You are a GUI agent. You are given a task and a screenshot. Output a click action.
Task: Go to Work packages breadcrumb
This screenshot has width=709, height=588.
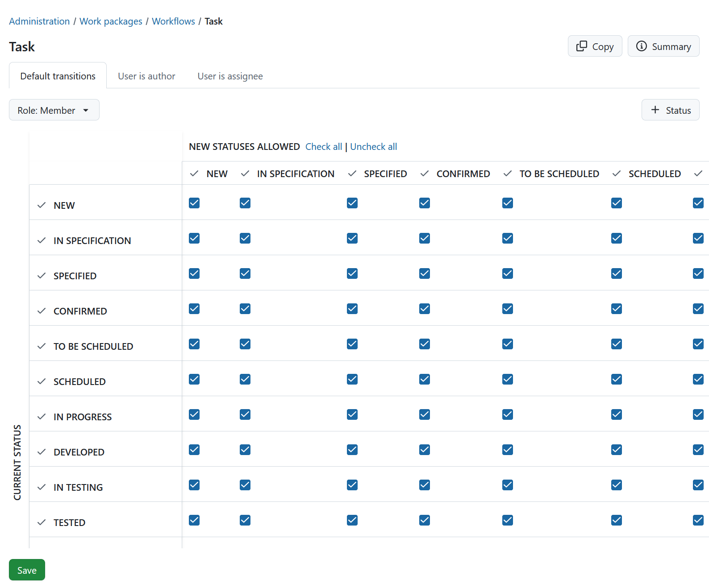[111, 21]
